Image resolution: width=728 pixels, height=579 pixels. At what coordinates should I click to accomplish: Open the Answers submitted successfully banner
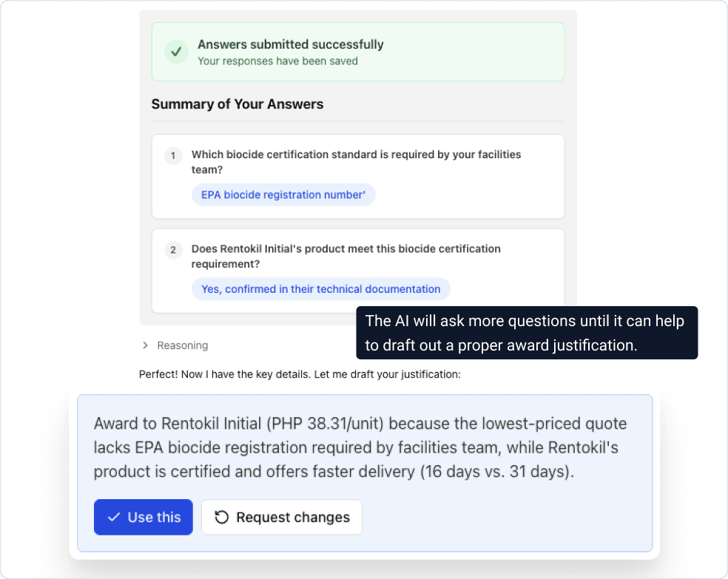pyautogui.click(x=358, y=52)
